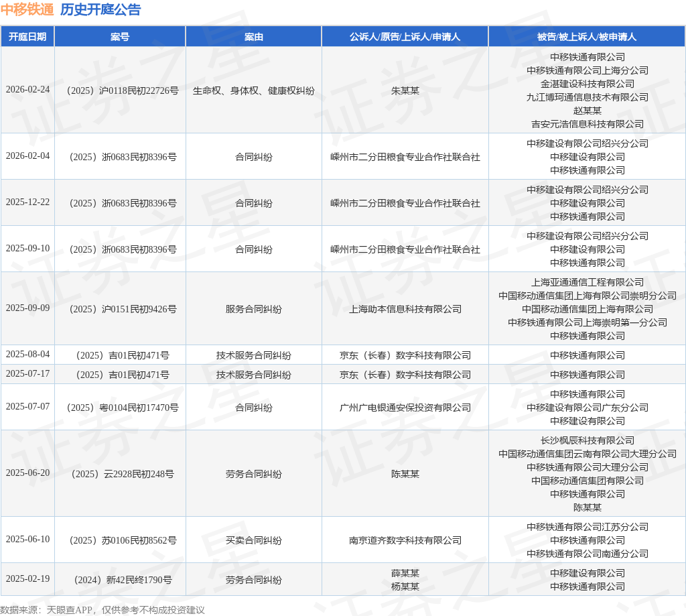686x616 pixels.
Task: Click appellant 薛某某
Action: click(405, 573)
